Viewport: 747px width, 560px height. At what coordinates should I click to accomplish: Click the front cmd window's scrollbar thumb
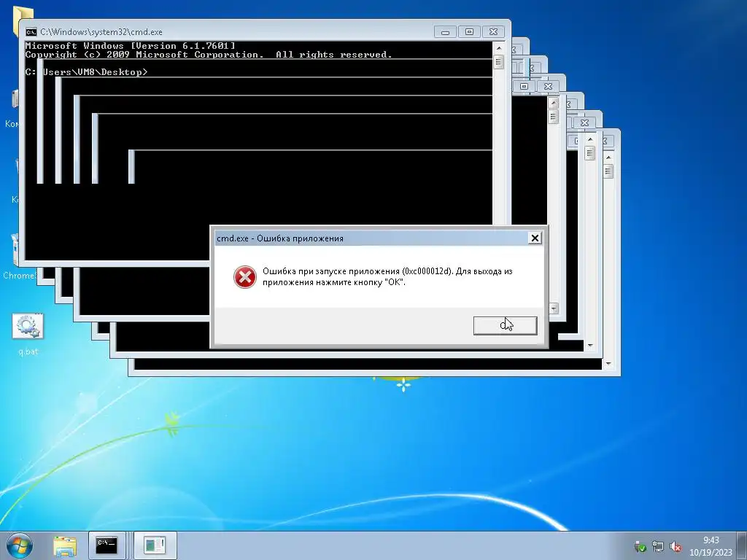(x=499, y=62)
